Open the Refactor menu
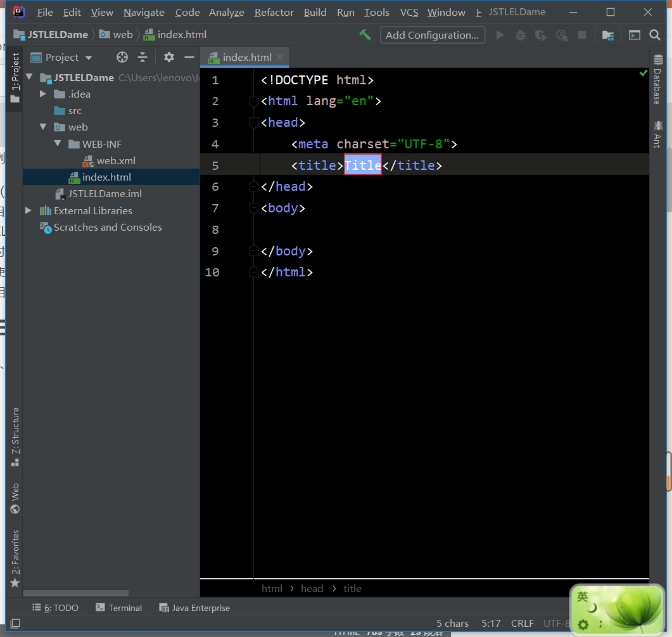 pyautogui.click(x=274, y=13)
